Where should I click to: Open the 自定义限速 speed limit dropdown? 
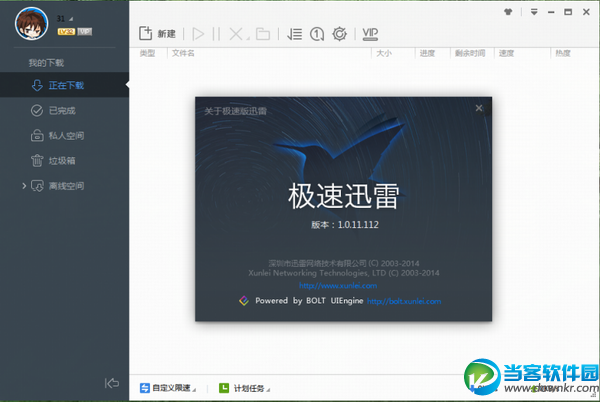pos(168,388)
